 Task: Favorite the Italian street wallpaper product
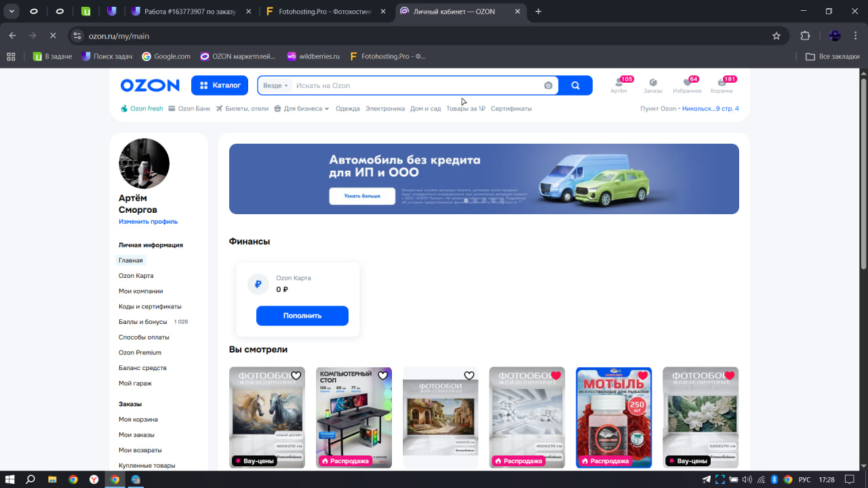click(469, 375)
